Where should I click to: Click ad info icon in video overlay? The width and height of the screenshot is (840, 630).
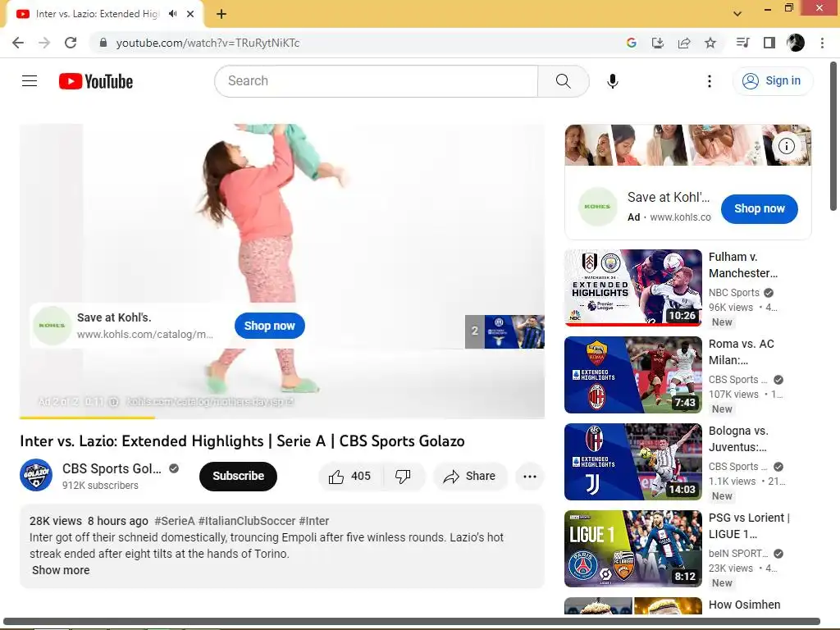pyautogui.click(x=113, y=402)
